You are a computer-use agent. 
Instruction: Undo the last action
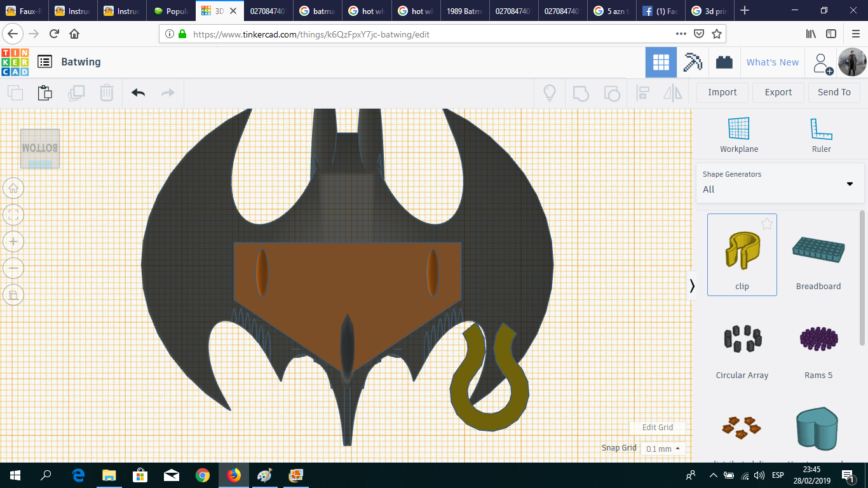pos(138,93)
